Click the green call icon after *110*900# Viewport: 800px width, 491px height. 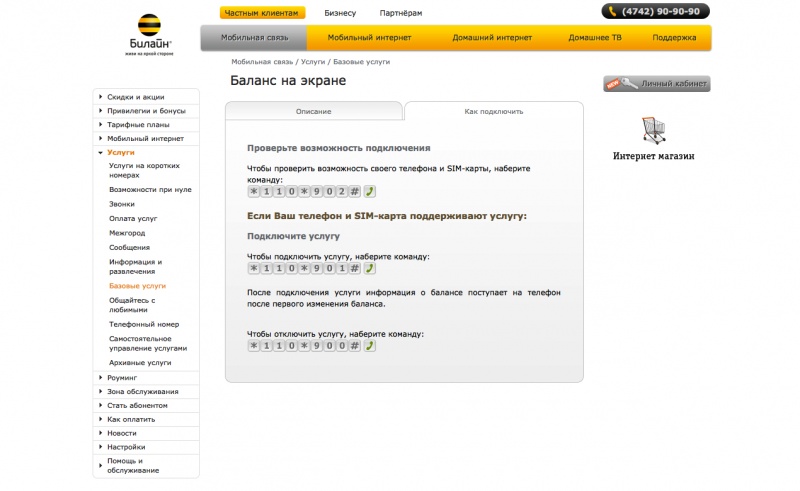(x=369, y=346)
